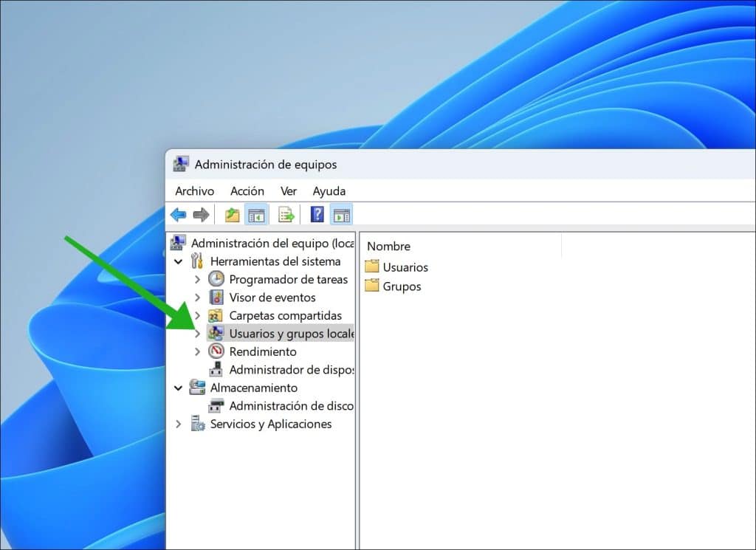Expand the Carpetas compartidas node
The width and height of the screenshot is (756, 550).
pos(197,316)
